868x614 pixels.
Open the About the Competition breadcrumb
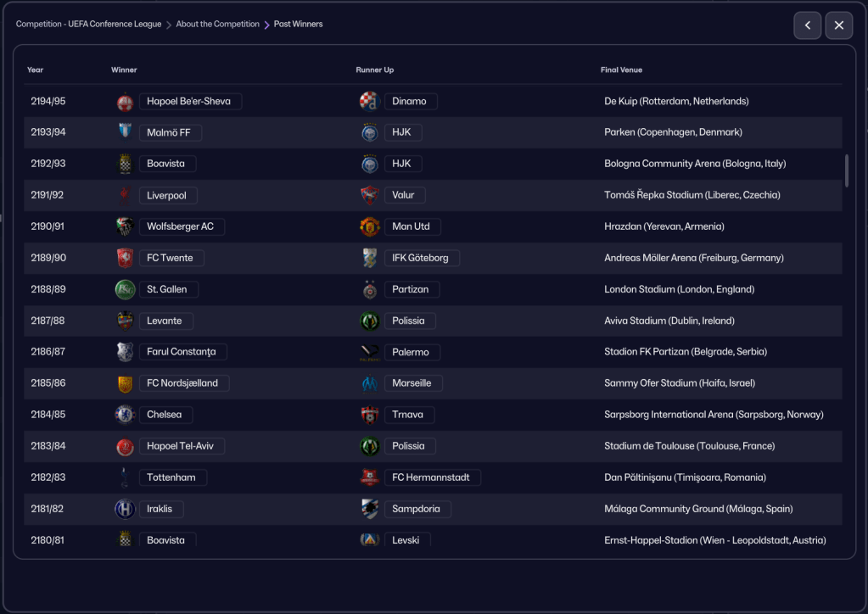pyautogui.click(x=217, y=25)
